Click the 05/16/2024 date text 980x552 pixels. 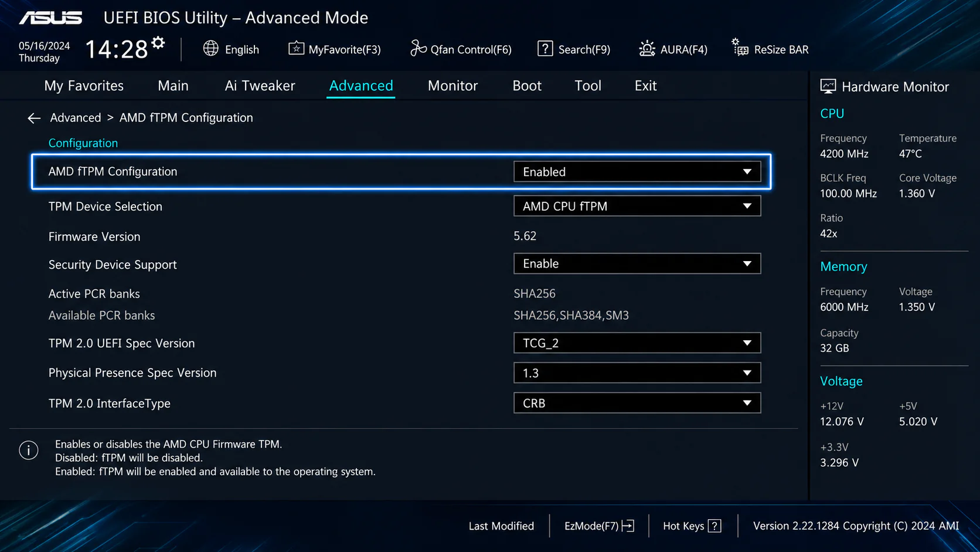(44, 46)
